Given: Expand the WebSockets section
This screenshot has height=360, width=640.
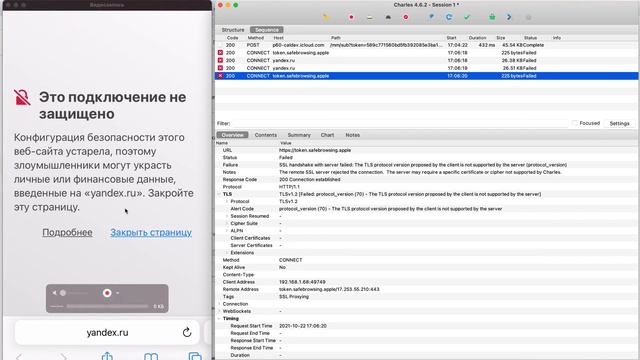Looking at the screenshot, I should 219,311.
